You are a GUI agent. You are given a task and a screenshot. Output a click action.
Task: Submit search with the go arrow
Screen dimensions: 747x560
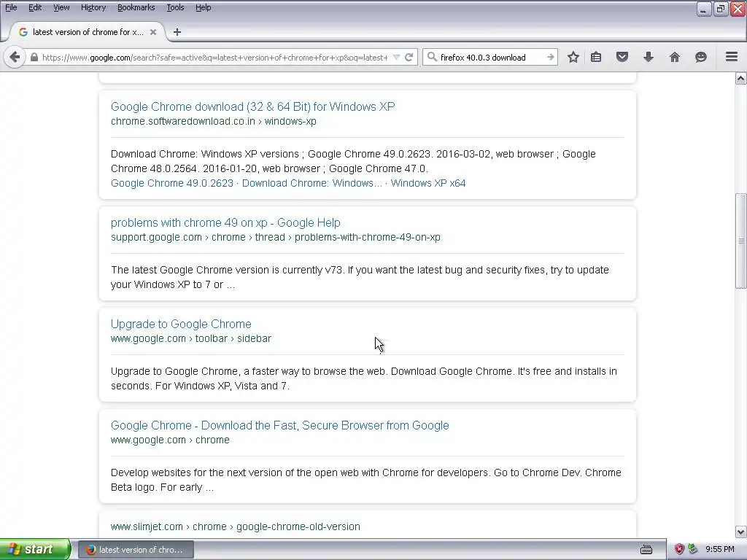[550, 57]
